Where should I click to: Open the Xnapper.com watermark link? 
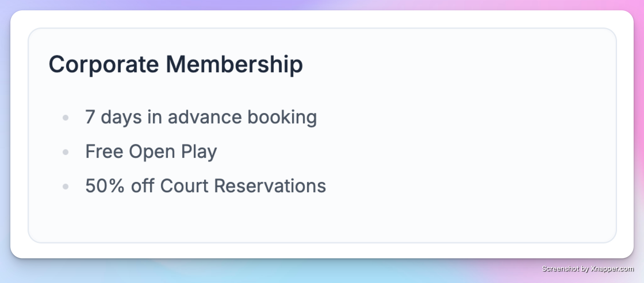612,269
